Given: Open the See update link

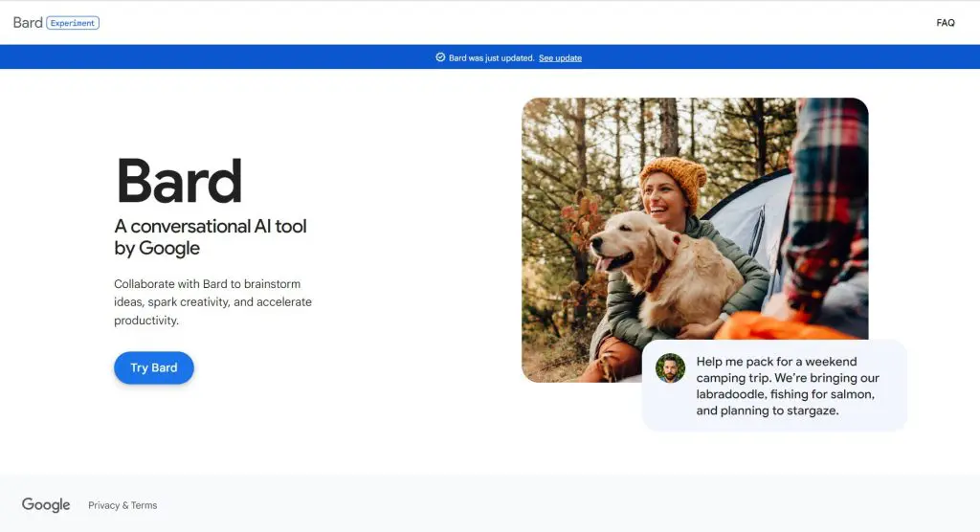Looking at the screenshot, I should click(x=560, y=58).
